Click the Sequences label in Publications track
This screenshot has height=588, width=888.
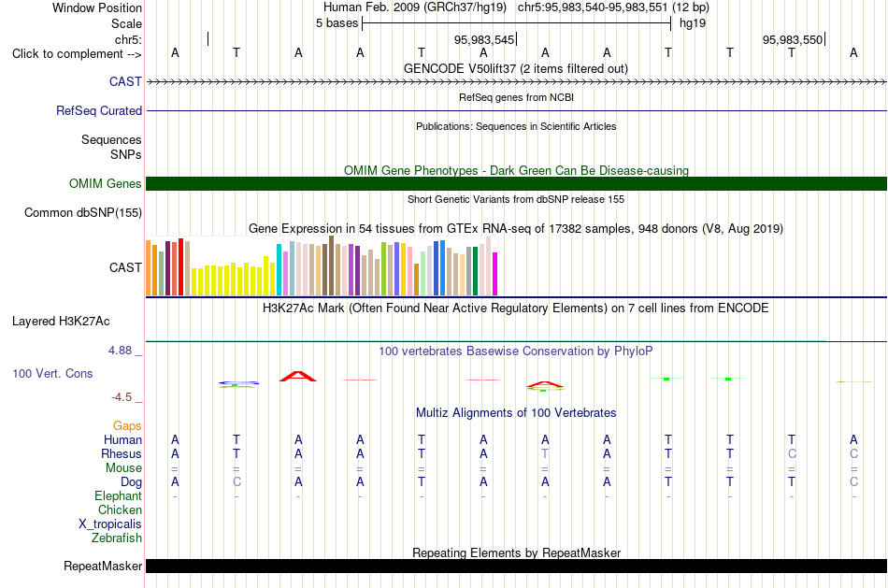click(111, 139)
